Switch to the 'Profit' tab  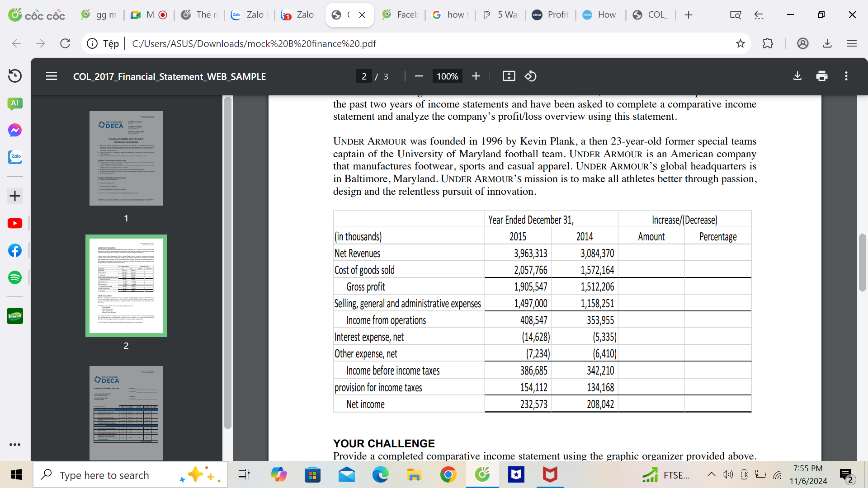tap(550, 15)
